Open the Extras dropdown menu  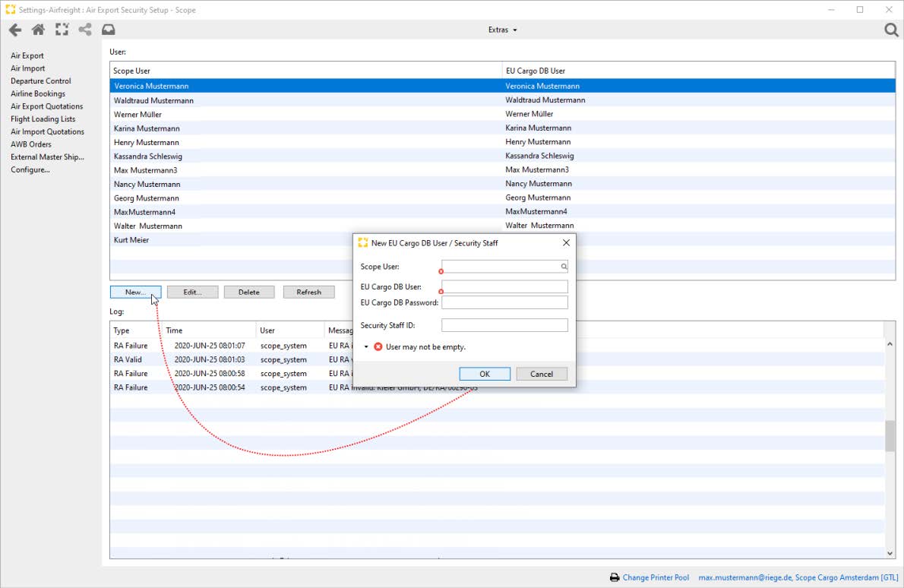pos(502,30)
